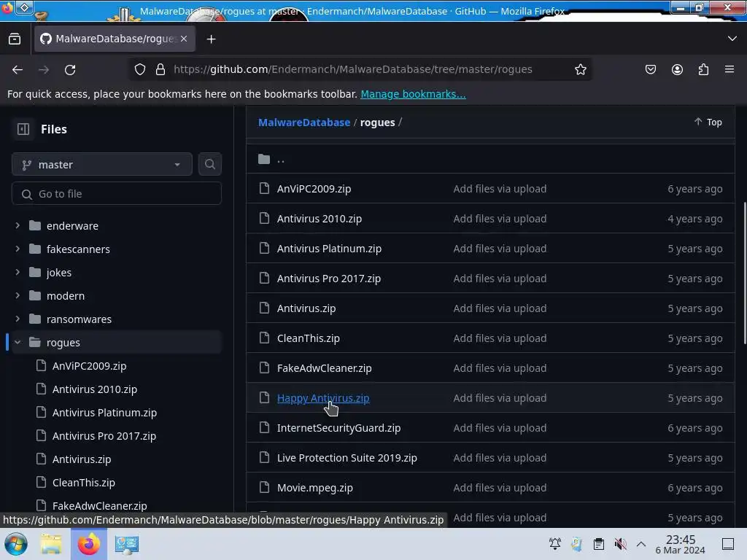Expand the fakescanners folder
This screenshot has width=747, height=560.
[x=18, y=249]
